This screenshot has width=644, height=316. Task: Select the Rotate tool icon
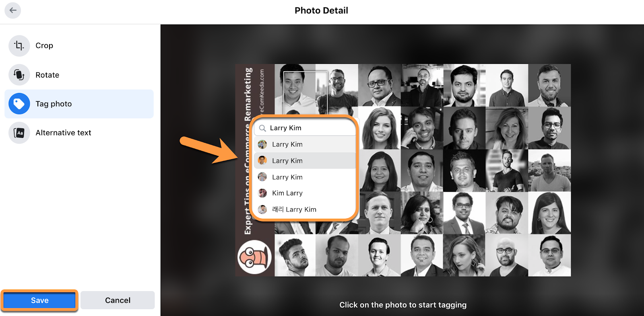click(19, 75)
